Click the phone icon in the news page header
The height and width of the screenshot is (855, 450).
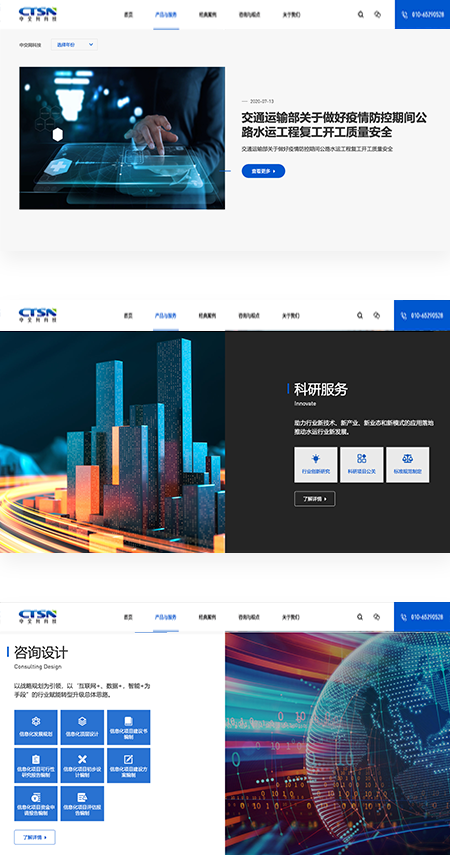pyautogui.click(x=404, y=15)
